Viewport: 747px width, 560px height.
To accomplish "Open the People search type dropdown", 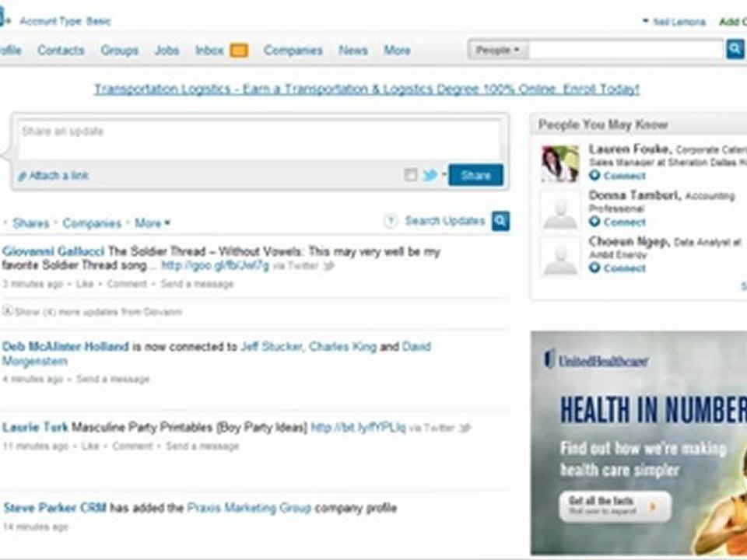I will [498, 50].
